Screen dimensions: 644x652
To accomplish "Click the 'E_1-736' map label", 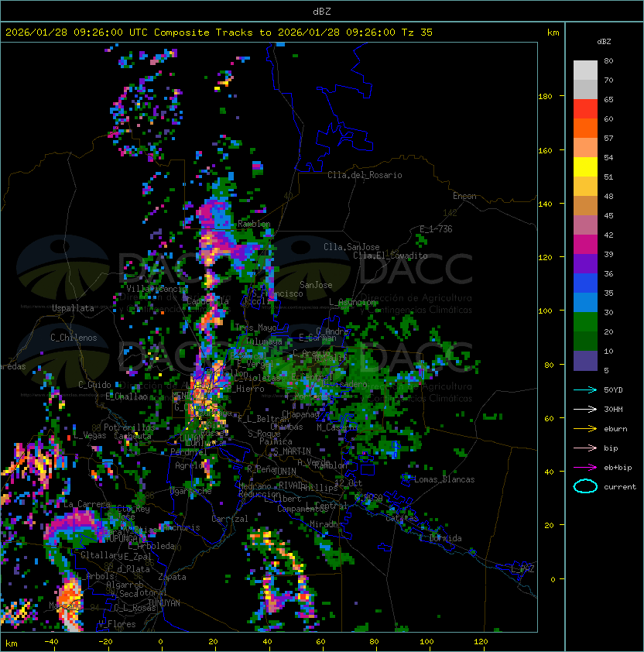I will (x=436, y=229).
